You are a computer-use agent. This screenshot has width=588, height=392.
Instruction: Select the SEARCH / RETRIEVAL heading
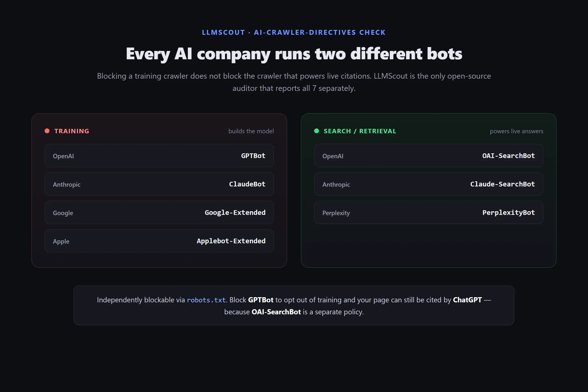point(360,131)
